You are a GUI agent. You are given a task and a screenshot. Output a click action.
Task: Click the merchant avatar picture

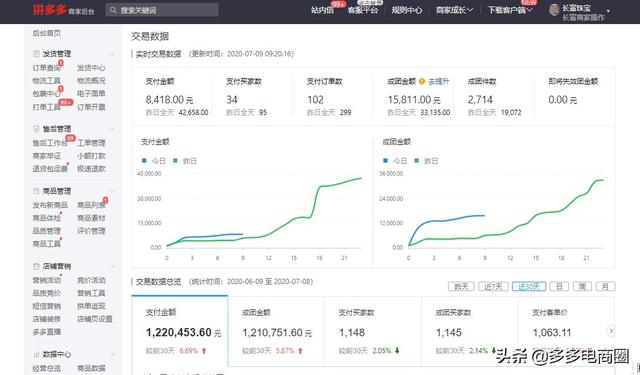click(554, 10)
